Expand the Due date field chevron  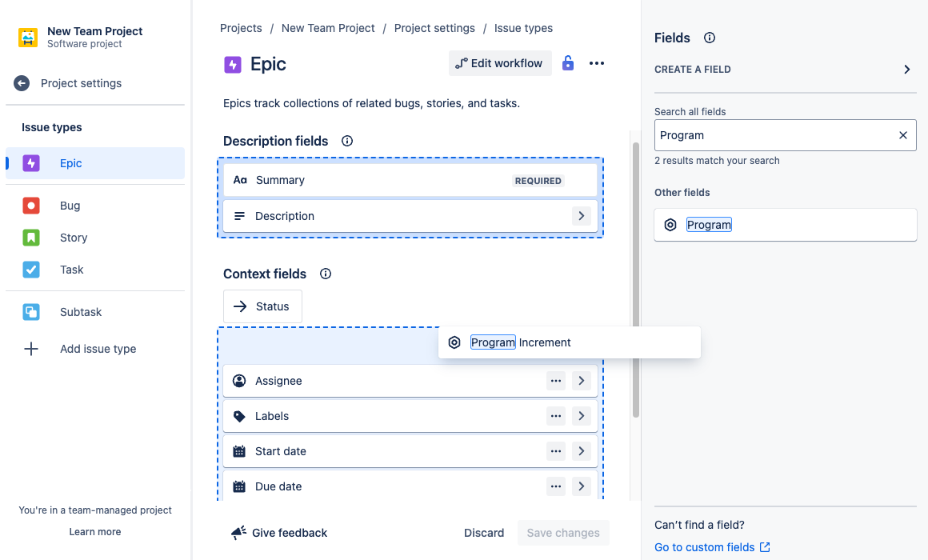click(582, 486)
